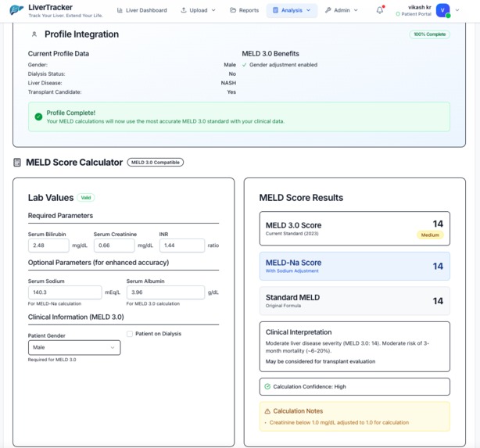Edit the Serum Creatinine field
The height and width of the screenshot is (448, 480).
click(114, 246)
